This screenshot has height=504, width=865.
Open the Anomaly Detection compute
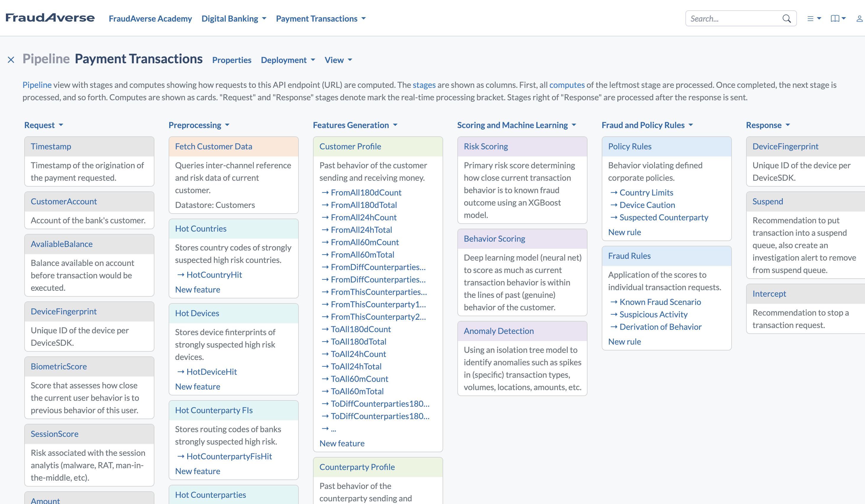[499, 331]
